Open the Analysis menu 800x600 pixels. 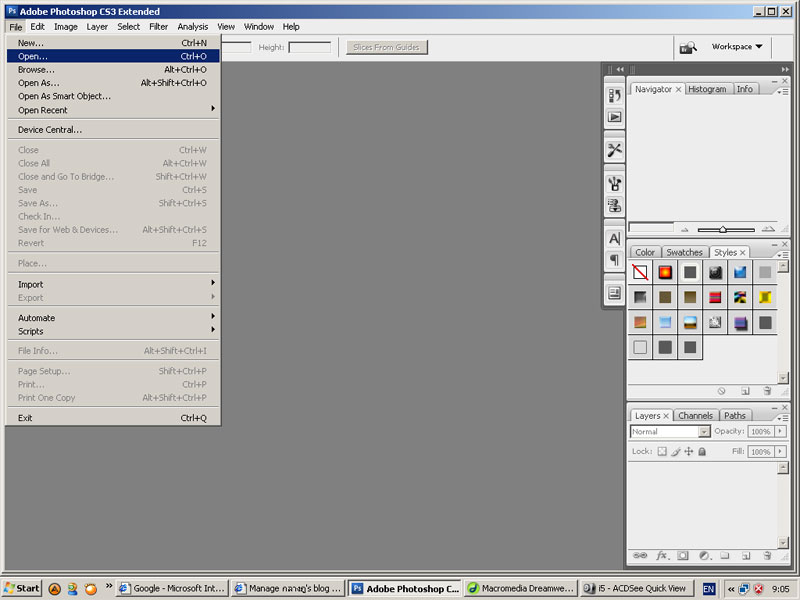click(x=192, y=27)
